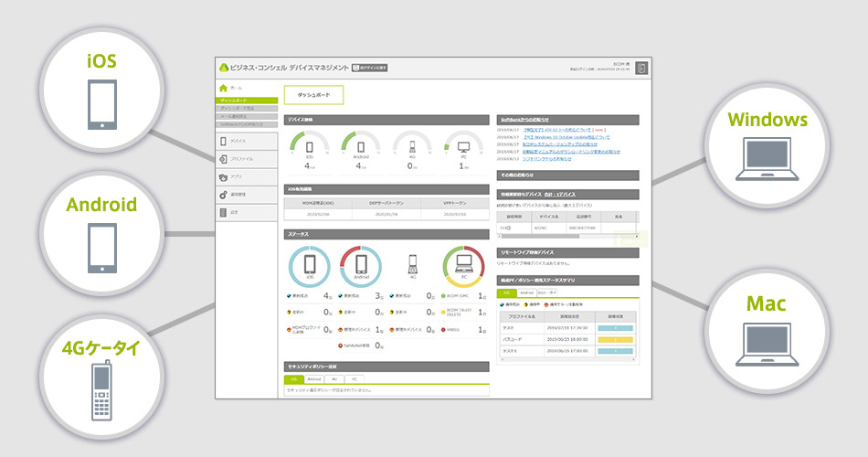
Task: Select メール通知設定 in the sidebar
Action: 247,116
